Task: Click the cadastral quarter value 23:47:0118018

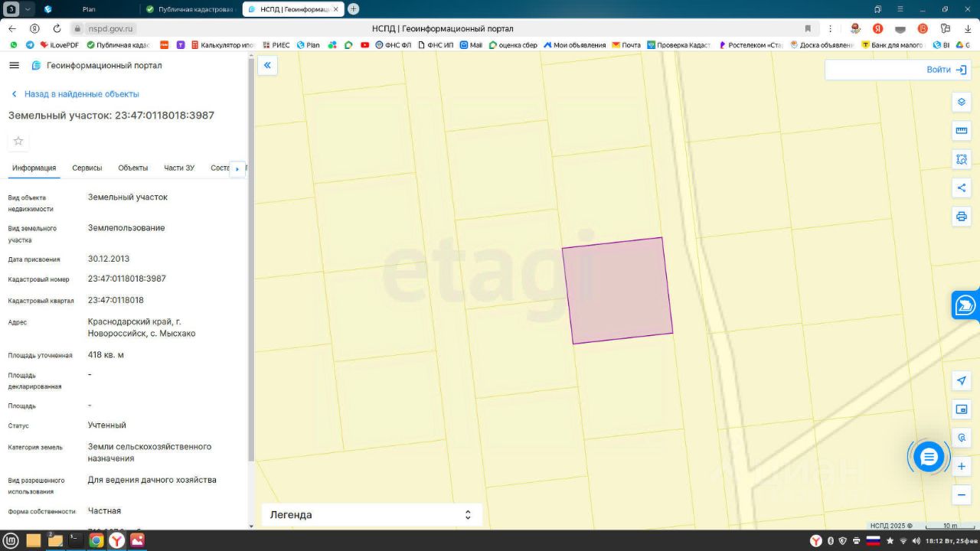Action: (x=116, y=300)
